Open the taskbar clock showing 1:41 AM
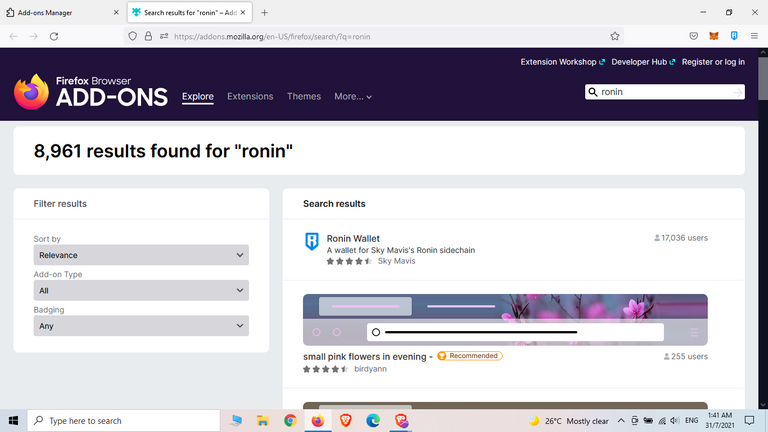The height and width of the screenshot is (432, 768). [720, 421]
